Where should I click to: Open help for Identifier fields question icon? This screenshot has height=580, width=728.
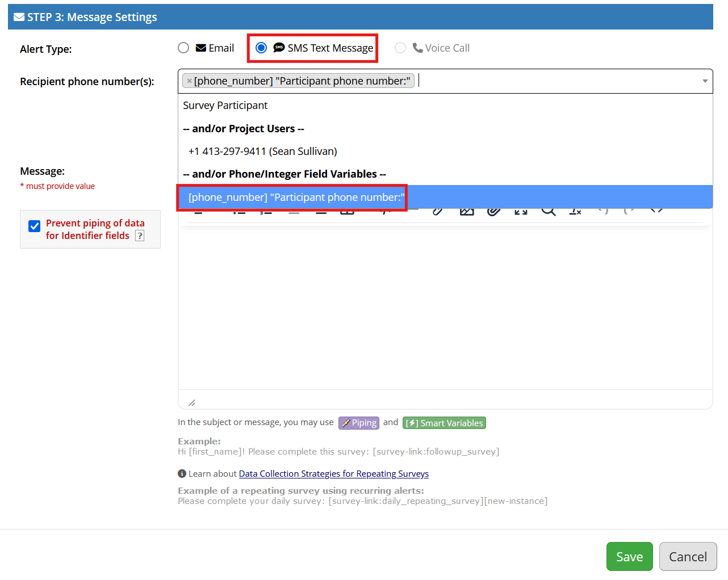[x=140, y=236]
